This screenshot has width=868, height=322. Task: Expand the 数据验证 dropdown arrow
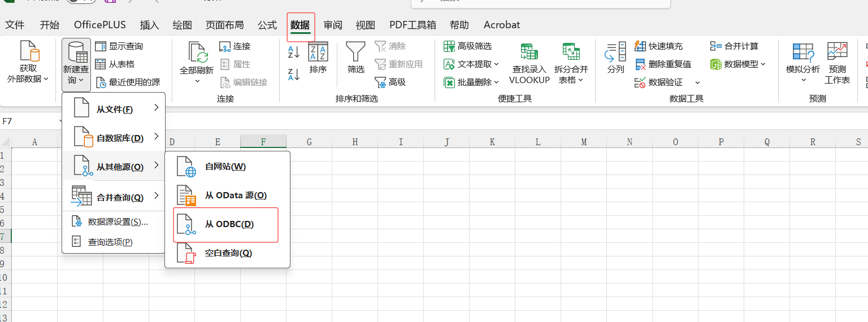697,82
